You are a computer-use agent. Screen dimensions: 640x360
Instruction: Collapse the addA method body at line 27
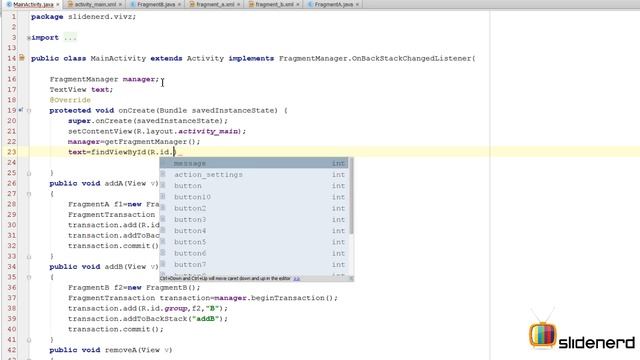point(29,194)
